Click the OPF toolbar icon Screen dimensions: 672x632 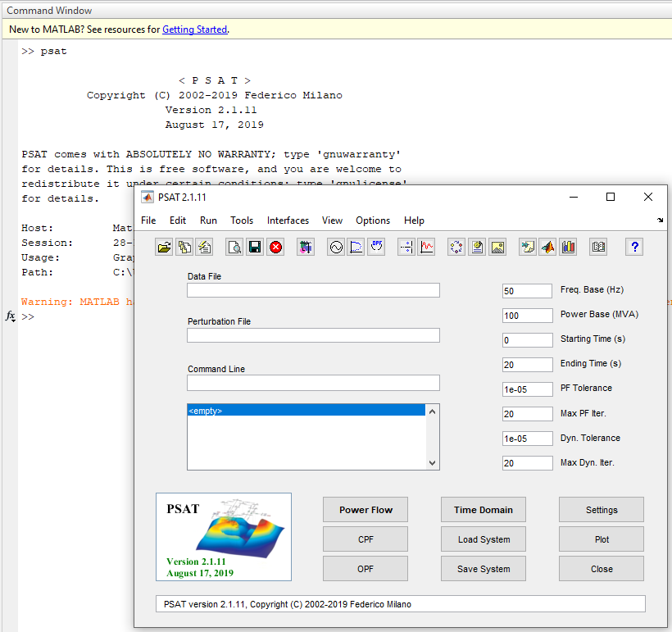pos(377,247)
